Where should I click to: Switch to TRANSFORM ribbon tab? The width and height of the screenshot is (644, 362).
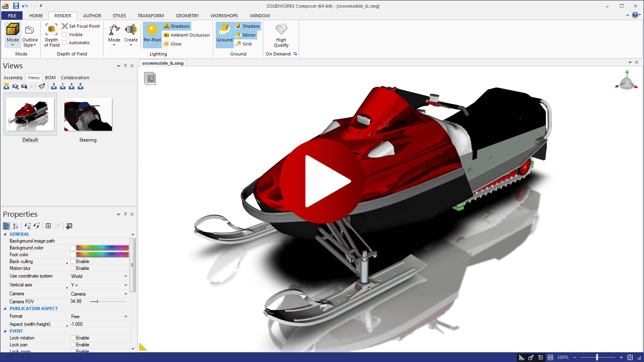click(151, 16)
